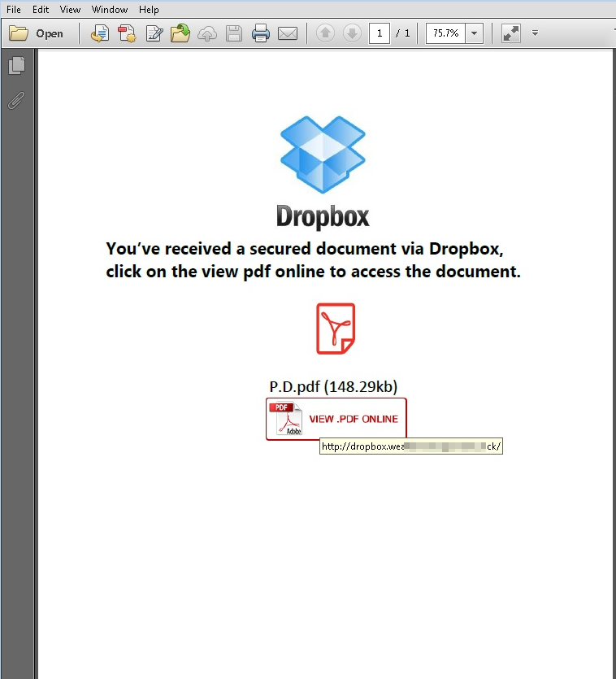
Task: Click the page number input field
Action: pos(380,33)
